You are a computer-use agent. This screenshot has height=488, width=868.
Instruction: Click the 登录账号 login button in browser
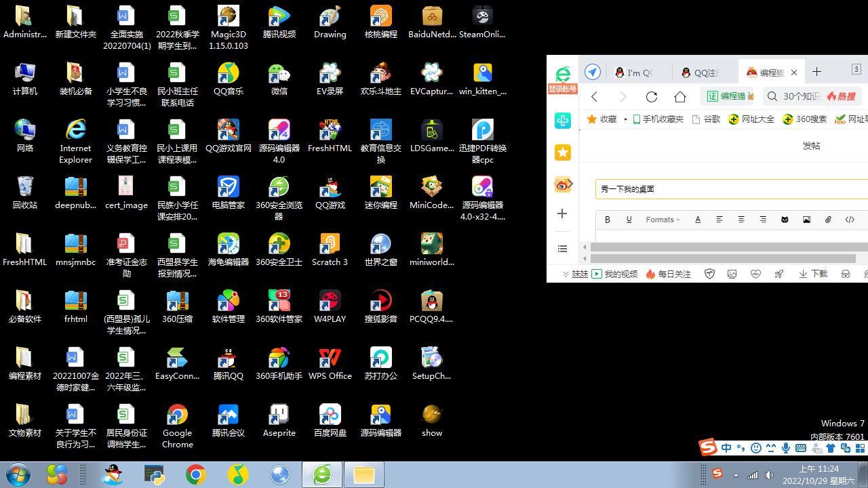(562, 89)
